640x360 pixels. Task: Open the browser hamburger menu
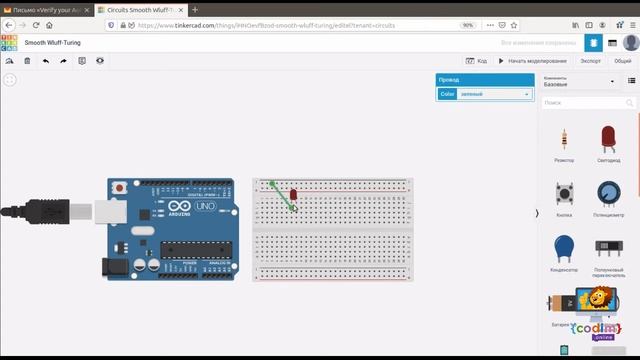click(x=633, y=25)
